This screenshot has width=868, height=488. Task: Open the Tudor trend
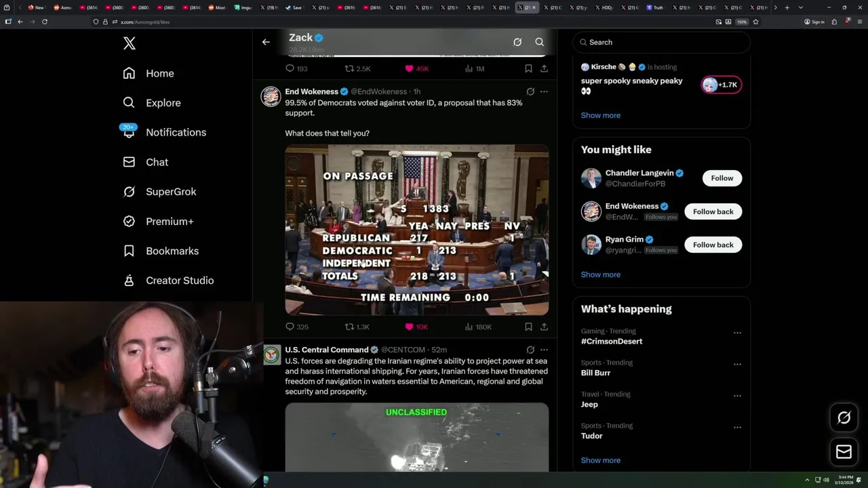tap(591, 436)
